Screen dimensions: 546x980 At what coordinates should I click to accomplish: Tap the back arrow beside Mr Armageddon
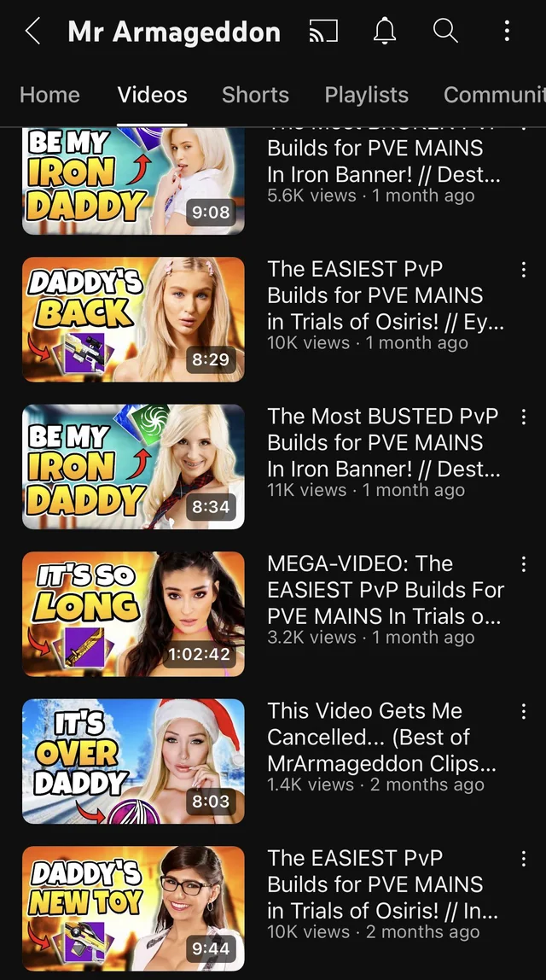(x=33, y=31)
